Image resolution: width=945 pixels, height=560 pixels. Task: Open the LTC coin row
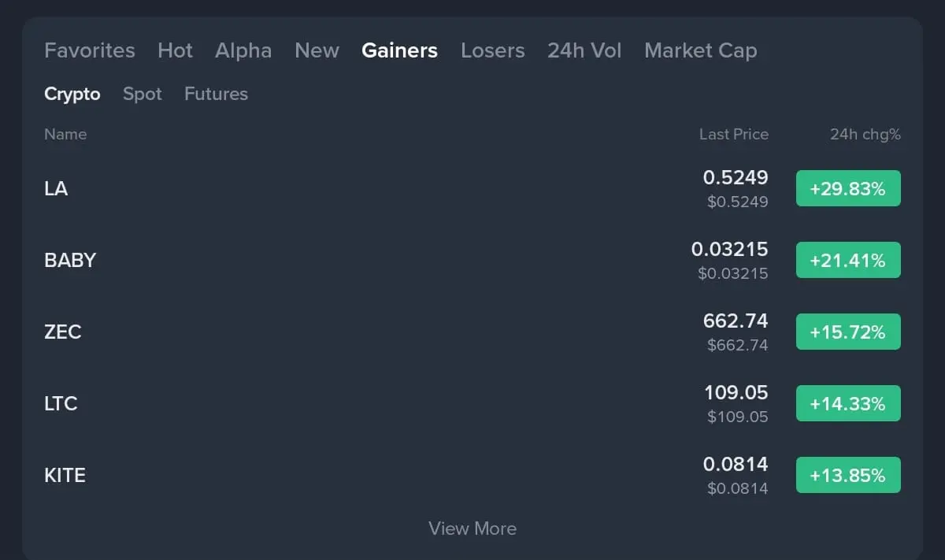point(61,404)
